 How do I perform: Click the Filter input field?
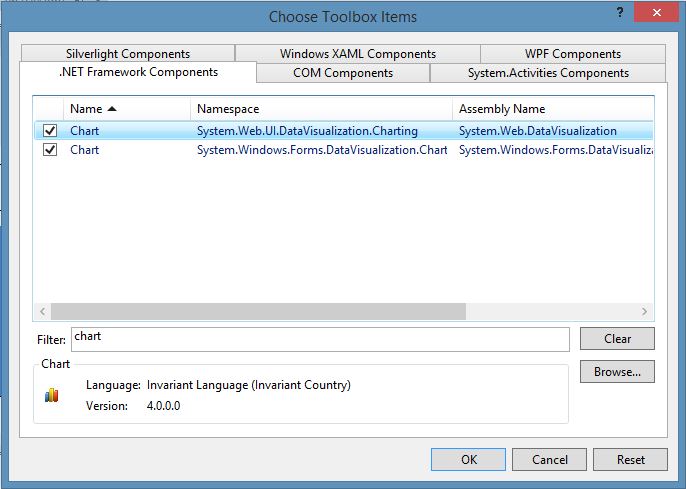pos(320,339)
